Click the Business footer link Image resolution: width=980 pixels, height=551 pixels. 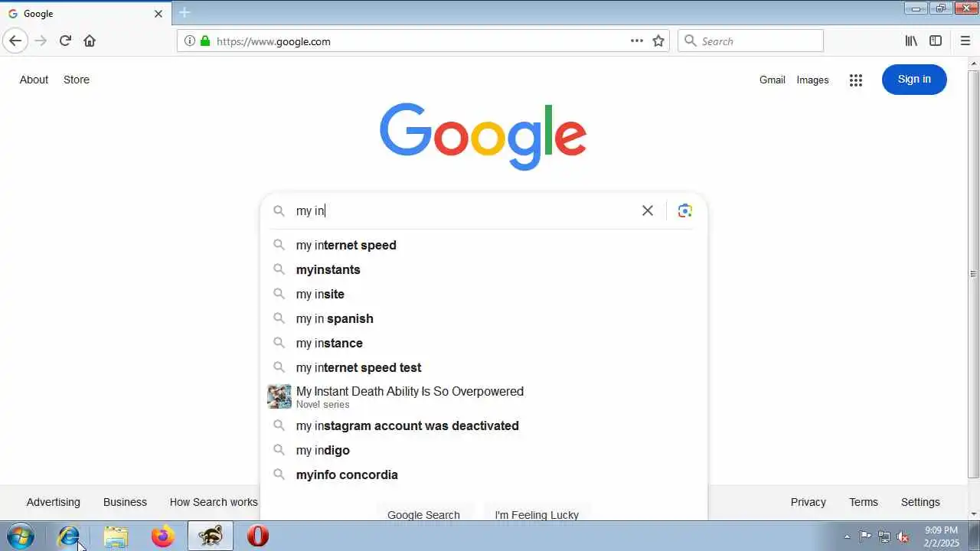point(125,502)
